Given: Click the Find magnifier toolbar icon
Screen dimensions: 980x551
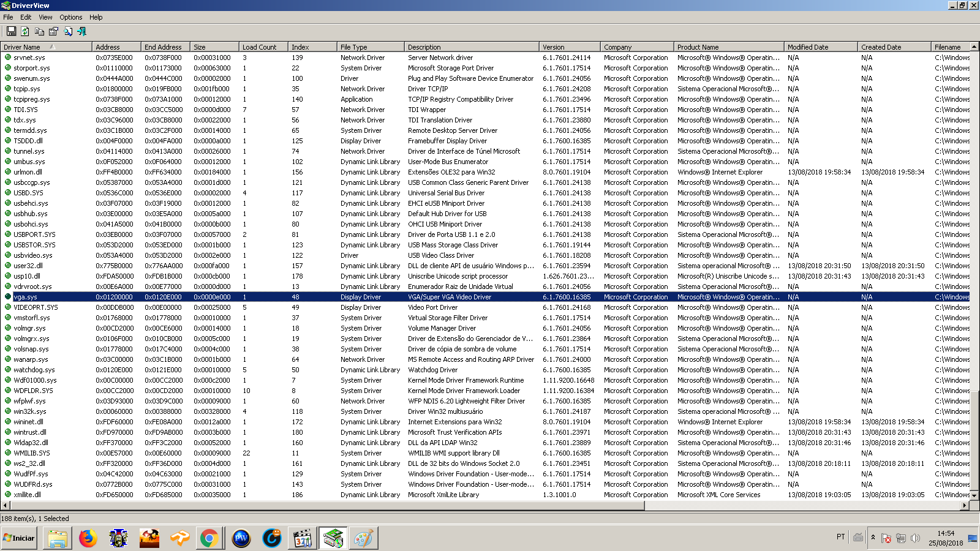Looking at the screenshot, I should [68, 31].
